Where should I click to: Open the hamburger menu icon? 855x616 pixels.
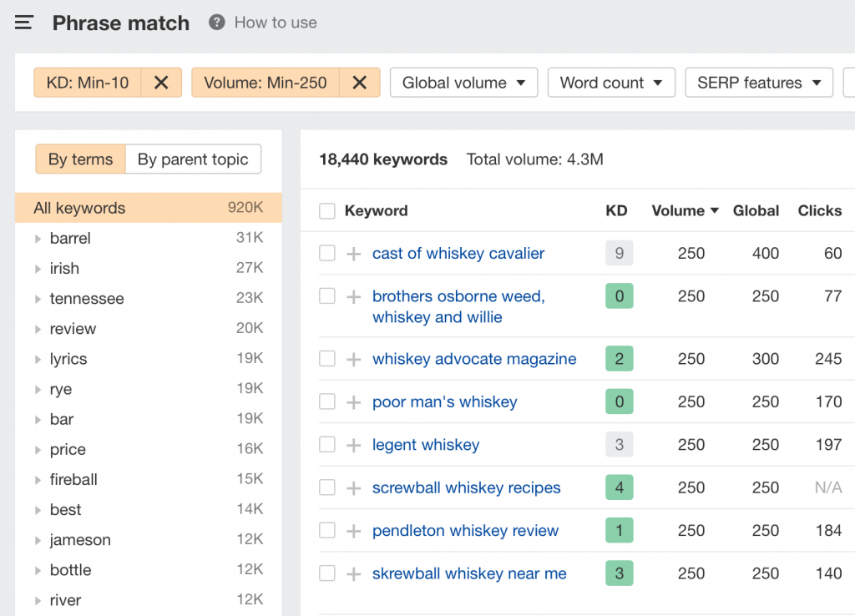(x=24, y=23)
